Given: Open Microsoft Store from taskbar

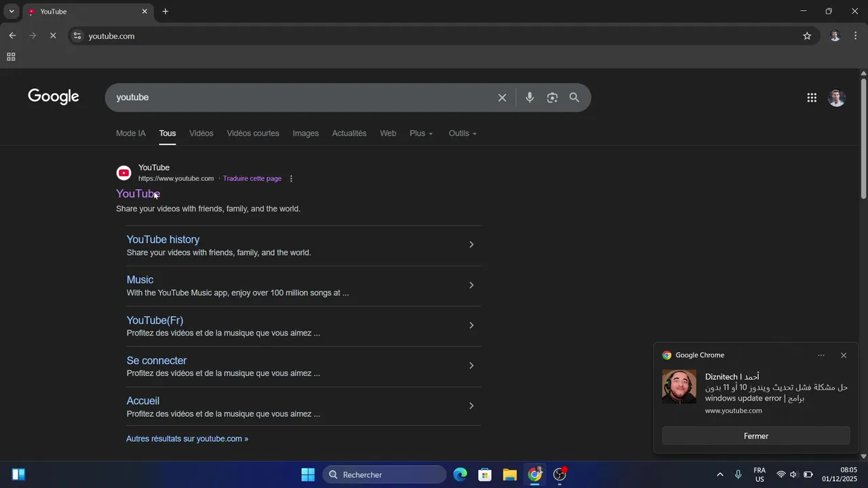Looking at the screenshot, I should (x=485, y=474).
